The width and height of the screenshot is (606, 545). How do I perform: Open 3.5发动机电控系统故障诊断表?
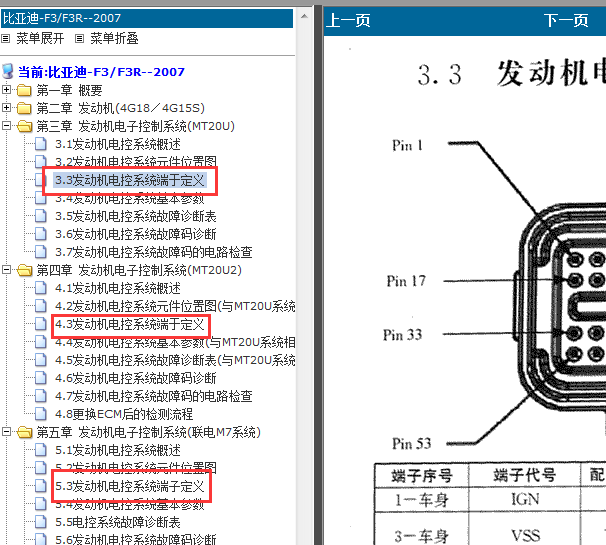point(136,216)
